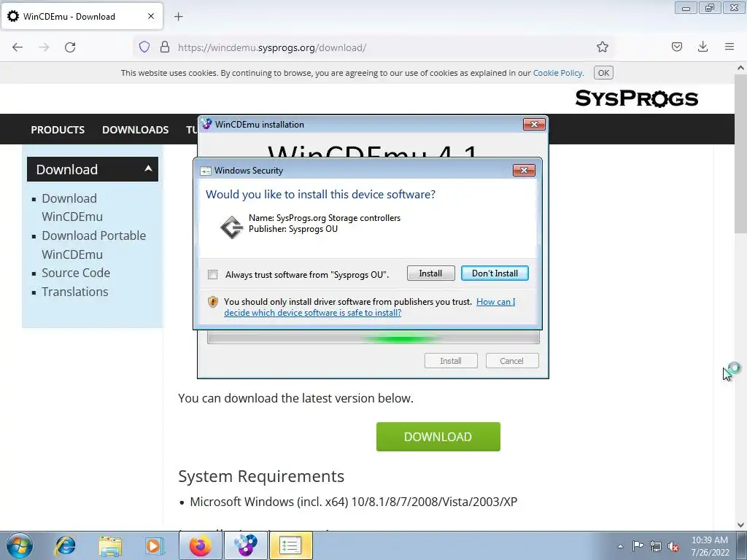This screenshot has height=560, width=747.
Task: Close the WinCDEmu installation window
Action: click(534, 124)
